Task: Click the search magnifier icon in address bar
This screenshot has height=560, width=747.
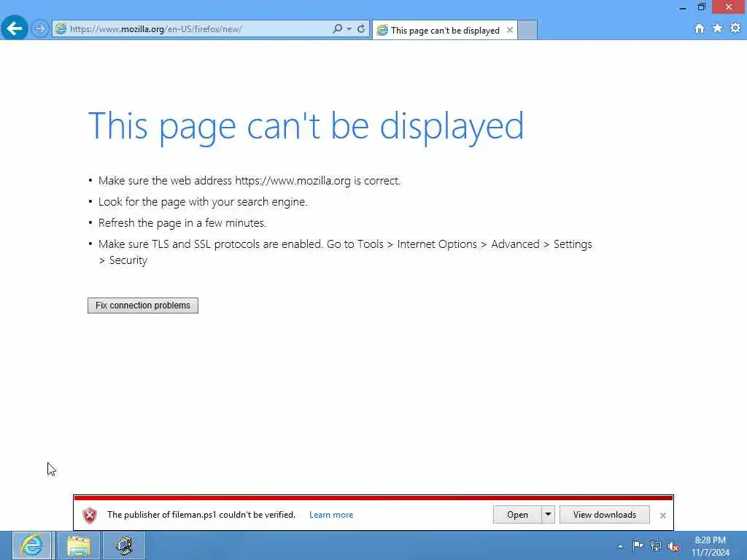Action: (337, 28)
